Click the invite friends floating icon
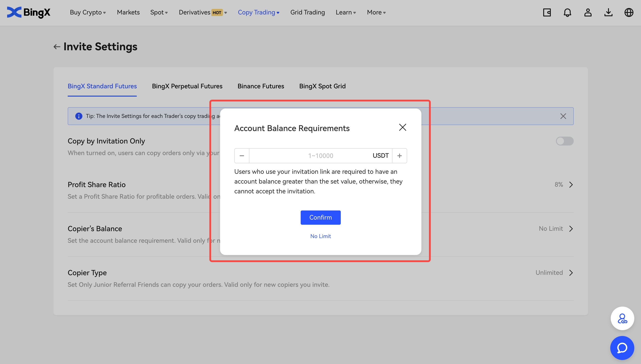The height and width of the screenshot is (364, 641). (x=622, y=318)
